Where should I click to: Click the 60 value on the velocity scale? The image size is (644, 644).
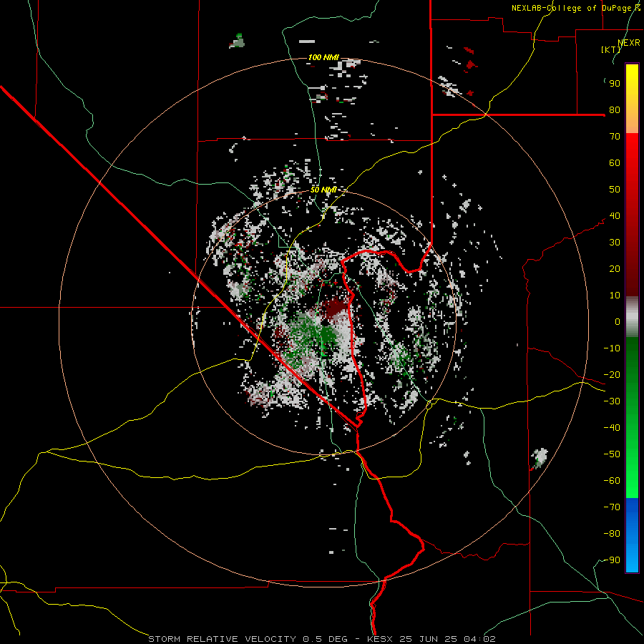[615, 163]
